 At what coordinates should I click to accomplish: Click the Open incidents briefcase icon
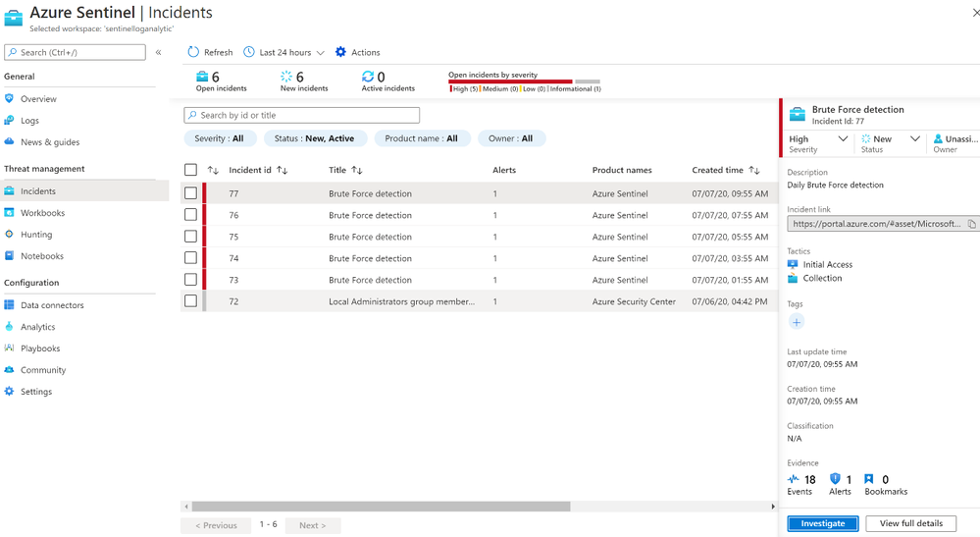(x=202, y=77)
